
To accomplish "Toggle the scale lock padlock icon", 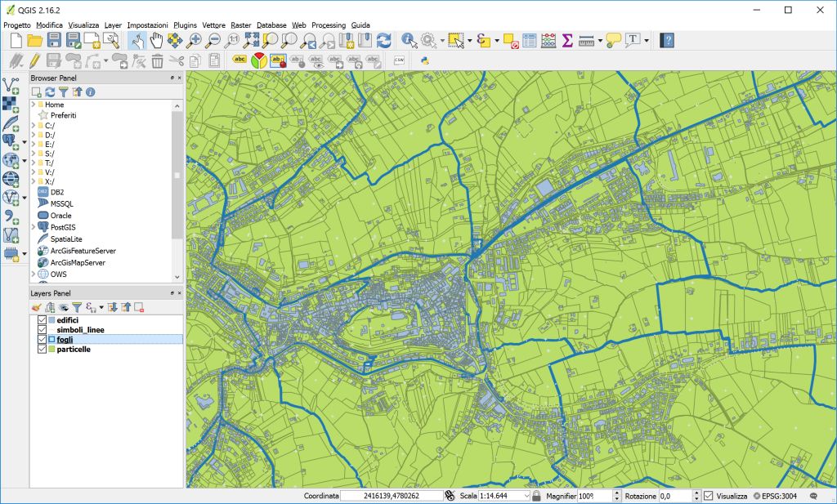I will click(x=536, y=496).
